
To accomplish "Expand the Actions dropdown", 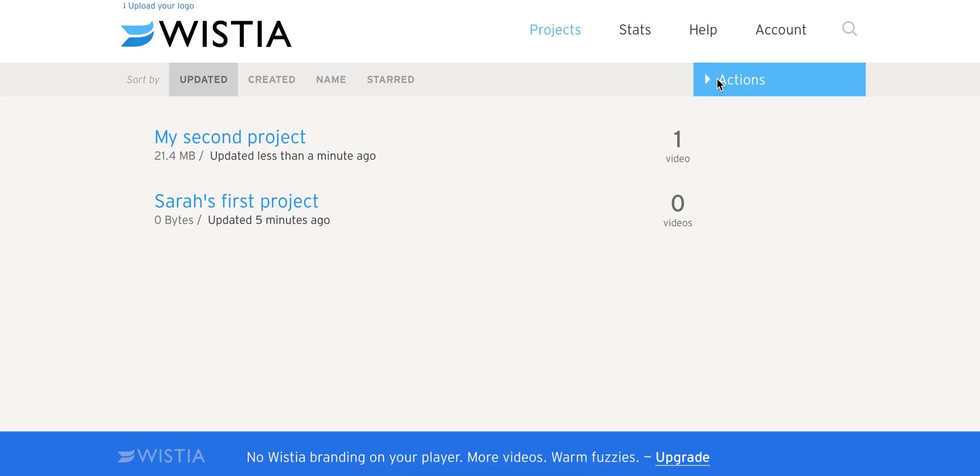I will tap(779, 80).
